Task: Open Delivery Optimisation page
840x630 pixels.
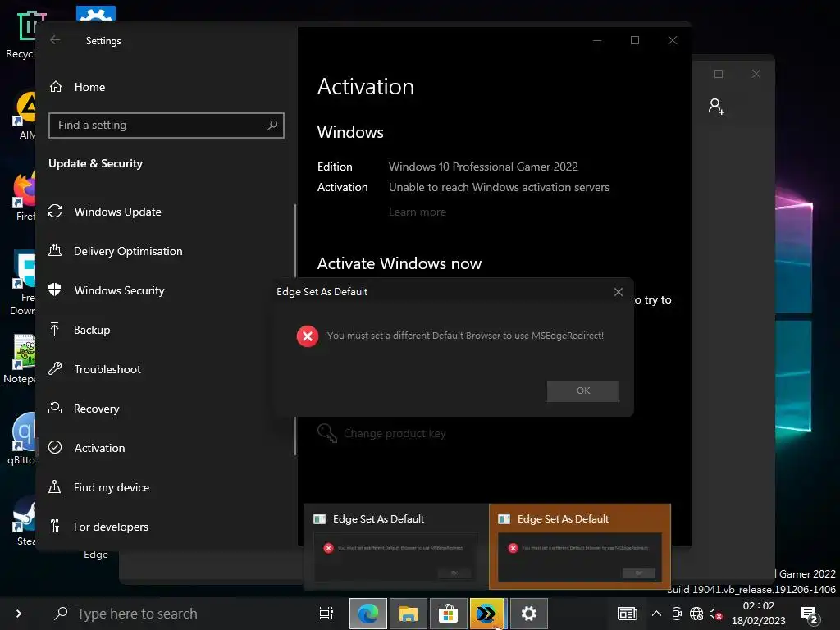Action: (128, 251)
